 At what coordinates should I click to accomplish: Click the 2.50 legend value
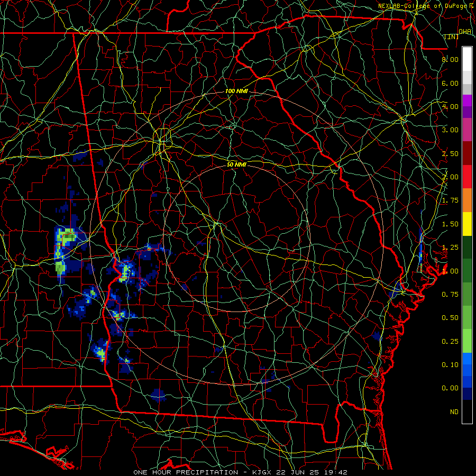click(450, 153)
